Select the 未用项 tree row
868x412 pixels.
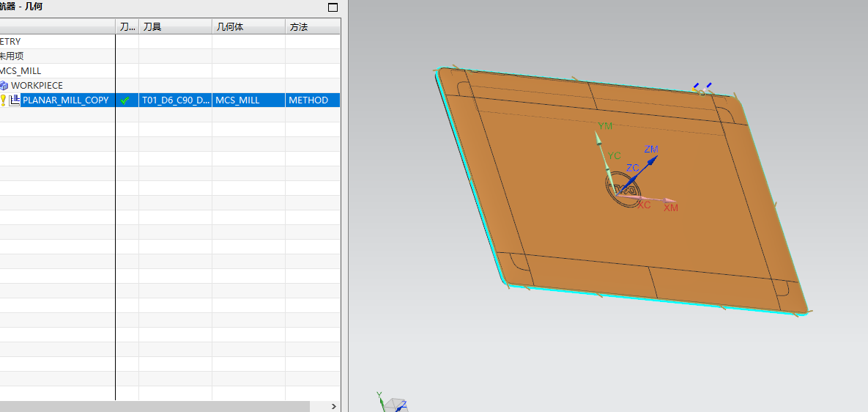click(x=12, y=56)
